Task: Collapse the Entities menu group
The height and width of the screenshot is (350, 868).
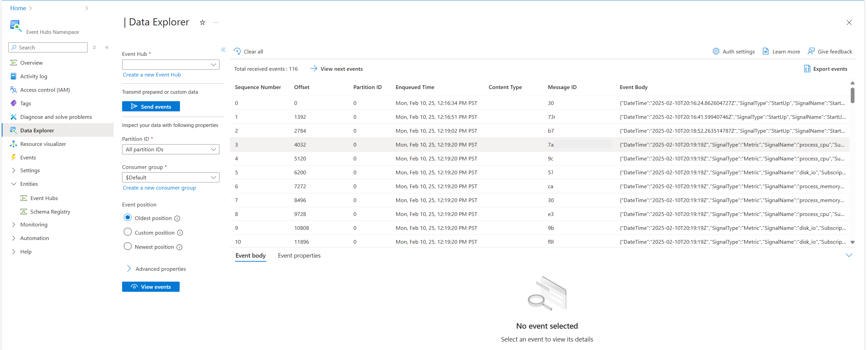Action: 14,184
